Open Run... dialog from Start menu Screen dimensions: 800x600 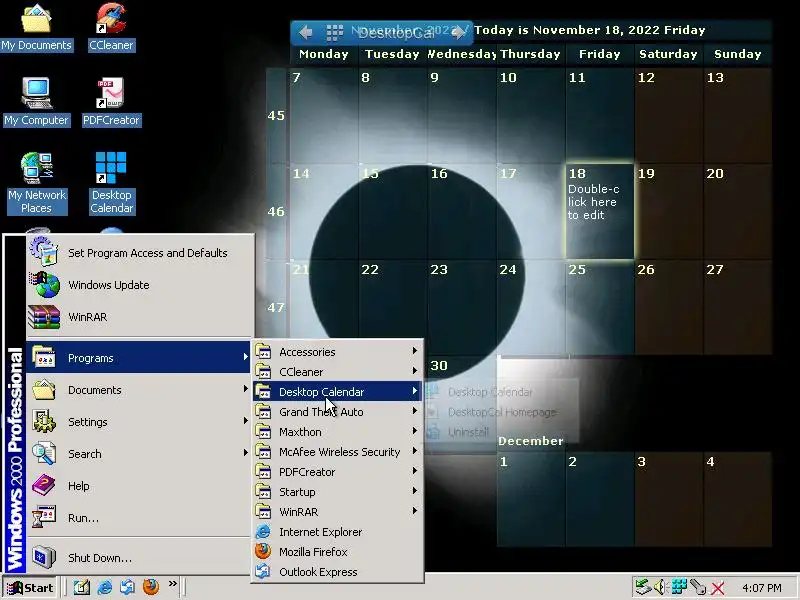[x=139, y=518]
